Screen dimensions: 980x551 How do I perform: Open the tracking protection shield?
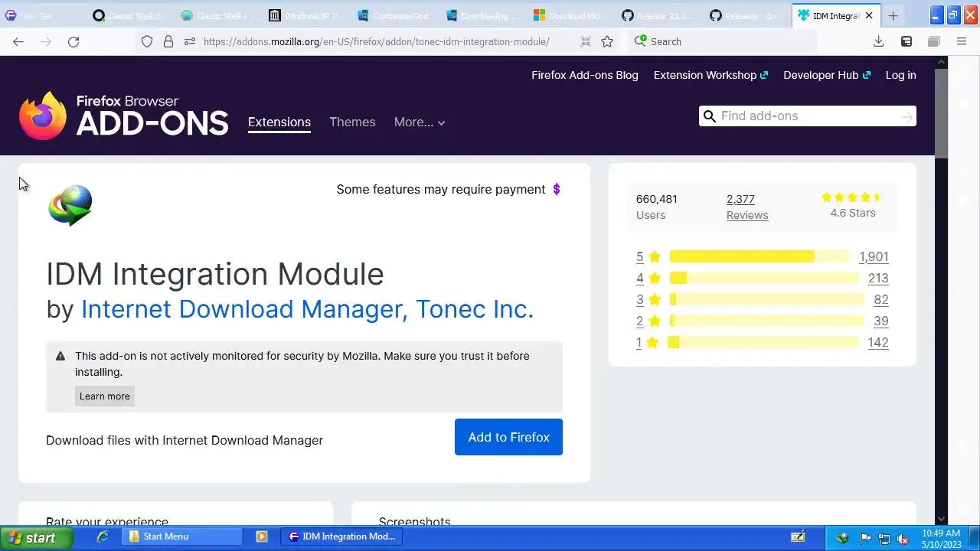pos(147,42)
